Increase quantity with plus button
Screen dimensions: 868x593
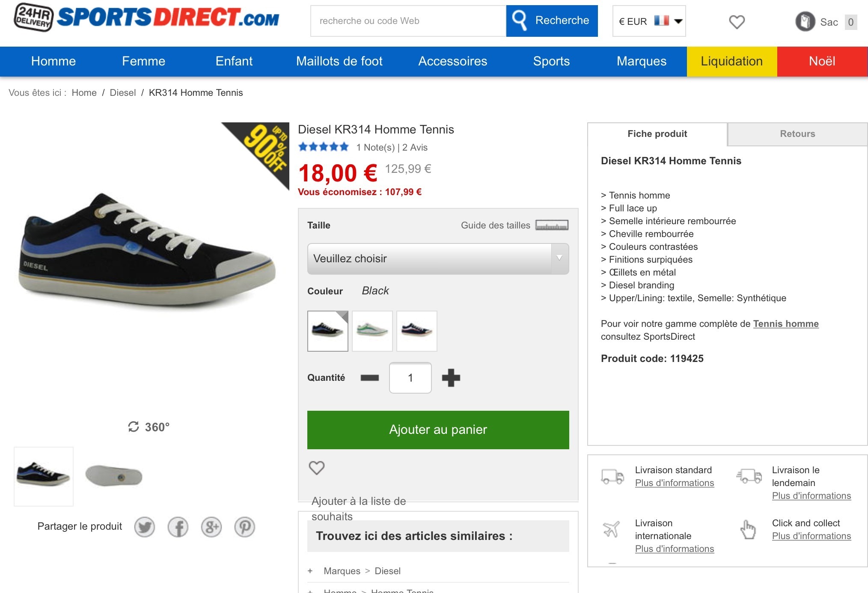click(x=451, y=378)
